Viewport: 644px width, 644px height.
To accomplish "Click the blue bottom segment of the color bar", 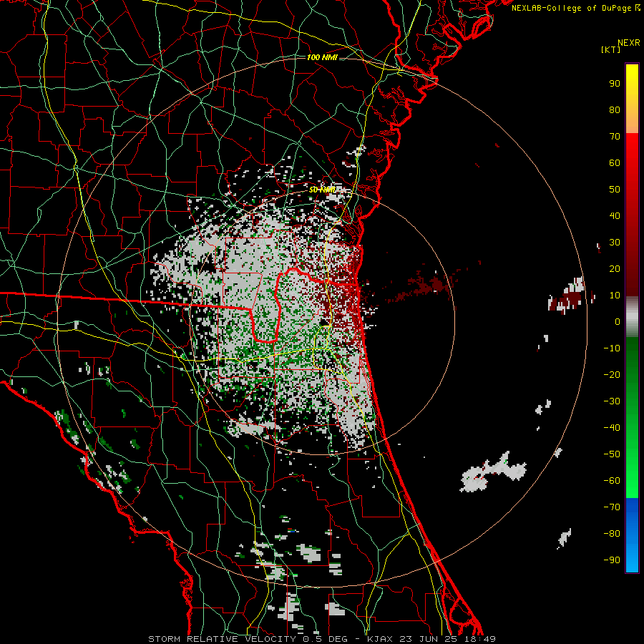I will point(632,535).
